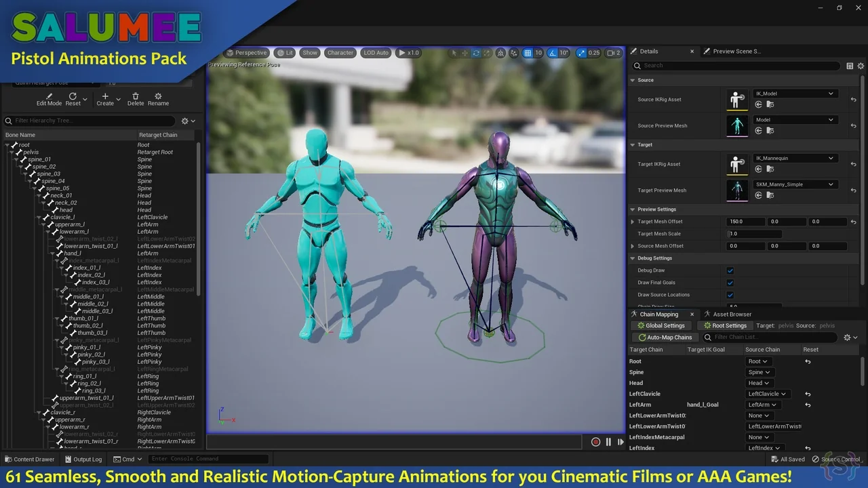Uncheck the Debug Draw checkbox
This screenshot has width=868, height=488.
point(730,270)
